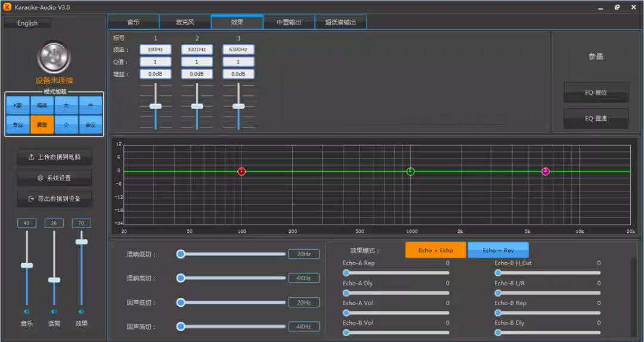The width and height of the screenshot is (644, 342).
Task: Click band 3 gain slider handle
Action: [239, 106]
